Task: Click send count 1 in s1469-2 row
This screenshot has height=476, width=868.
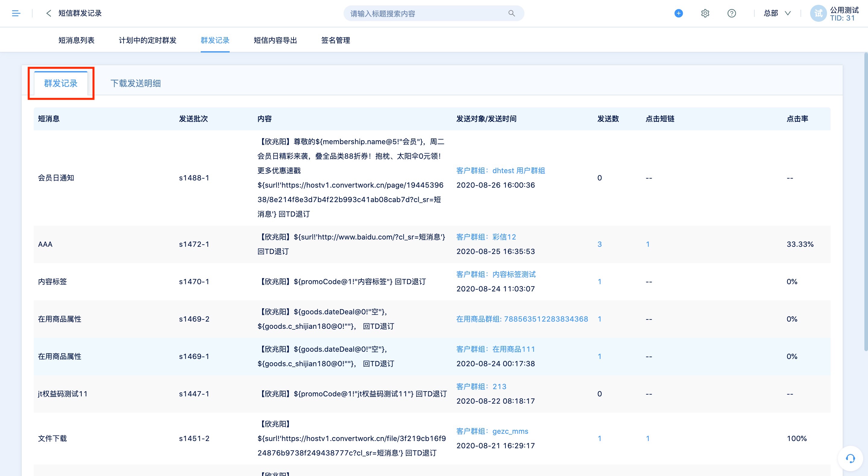Action: click(x=599, y=319)
